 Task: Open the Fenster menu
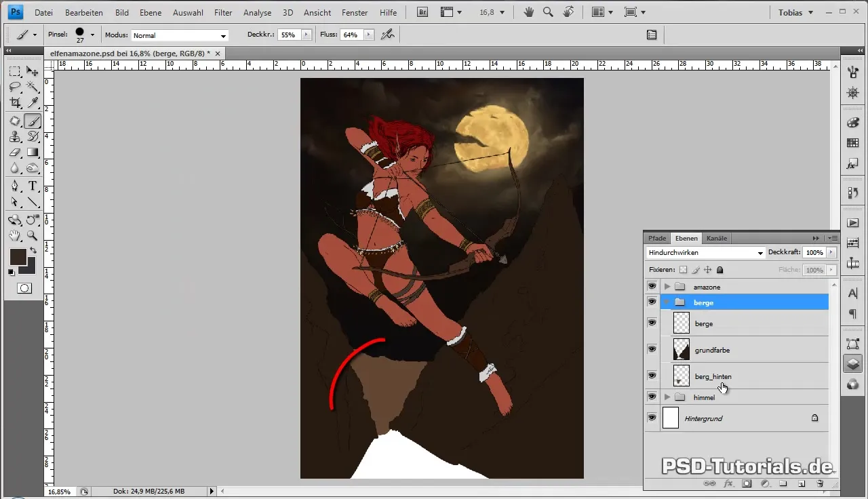click(355, 13)
